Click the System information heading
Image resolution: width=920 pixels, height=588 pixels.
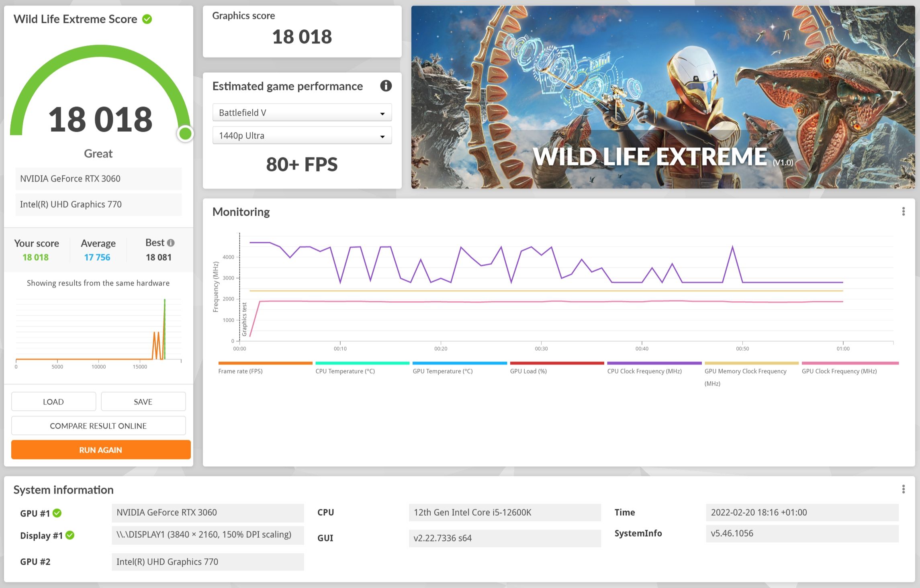click(63, 490)
